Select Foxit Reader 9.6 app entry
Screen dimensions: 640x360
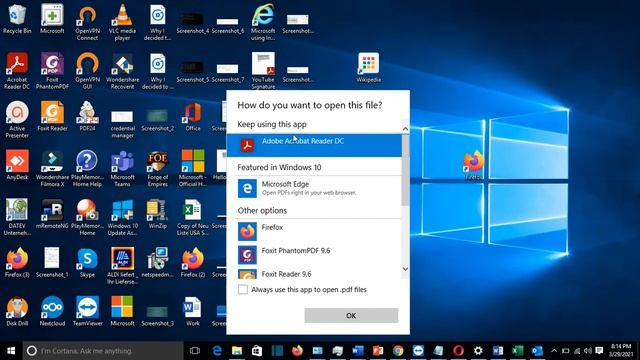click(x=314, y=273)
